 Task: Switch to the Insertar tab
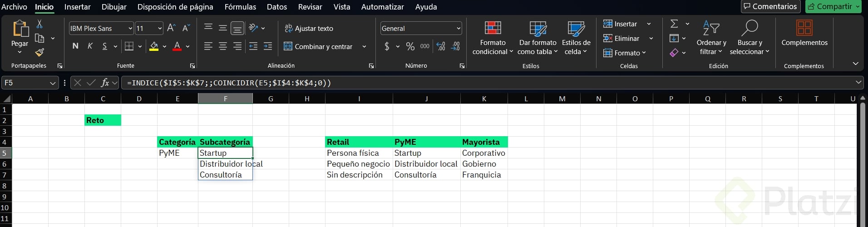(x=77, y=7)
